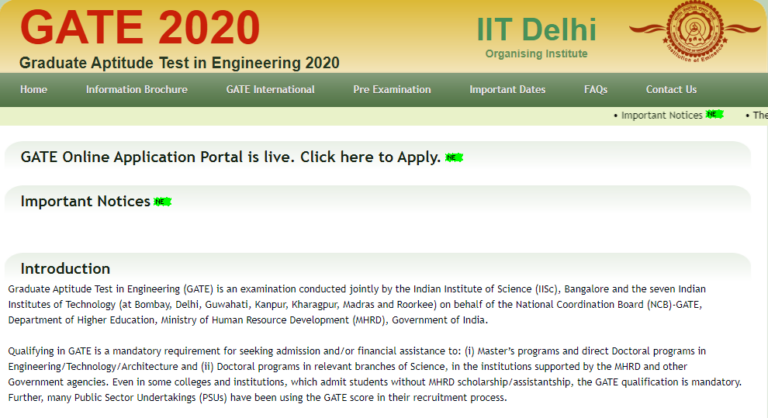
Task: Open the GATE Online Application Portal link
Action: tap(230, 157)
